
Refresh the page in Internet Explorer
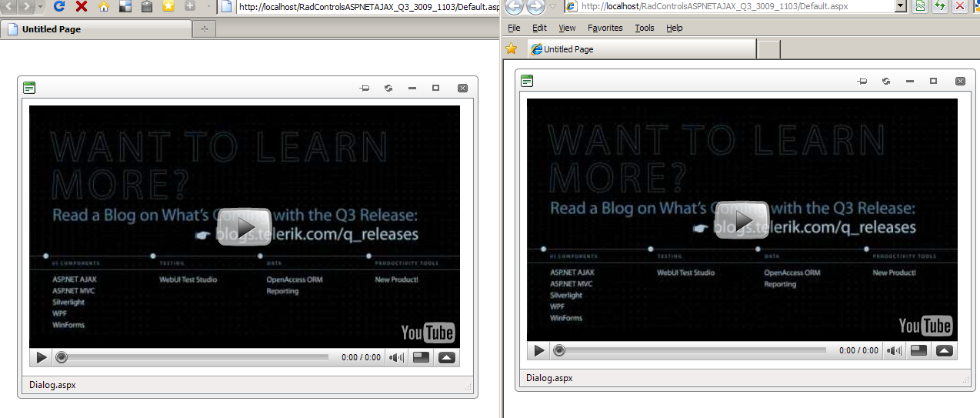point(940,6)
